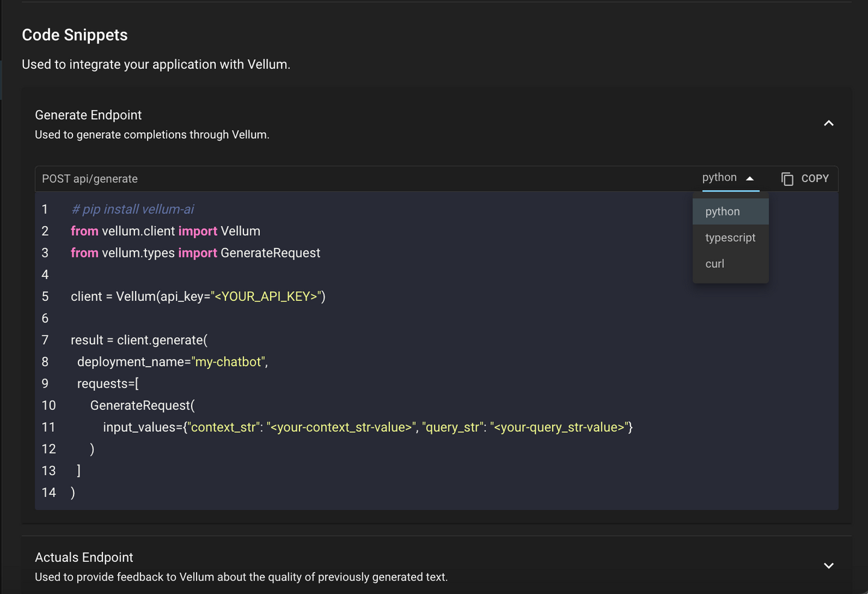Select python from the language list

point(731,212)
